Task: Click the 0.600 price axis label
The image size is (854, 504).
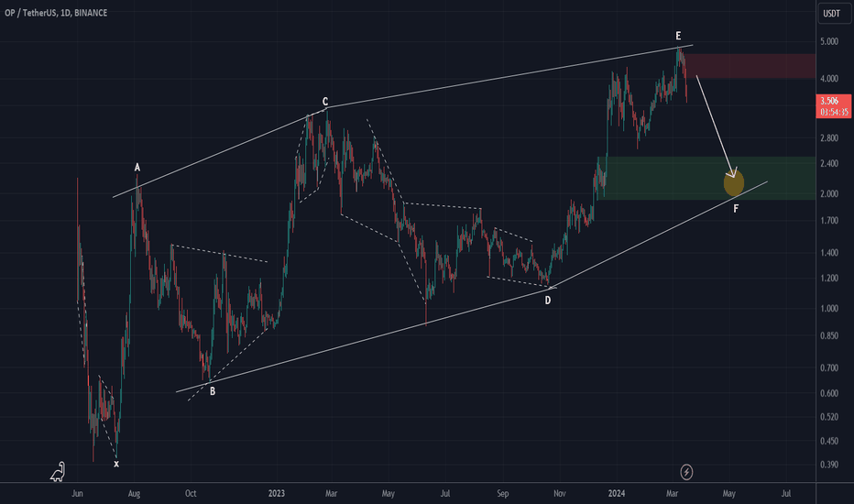Action: (x=829, y=393)
